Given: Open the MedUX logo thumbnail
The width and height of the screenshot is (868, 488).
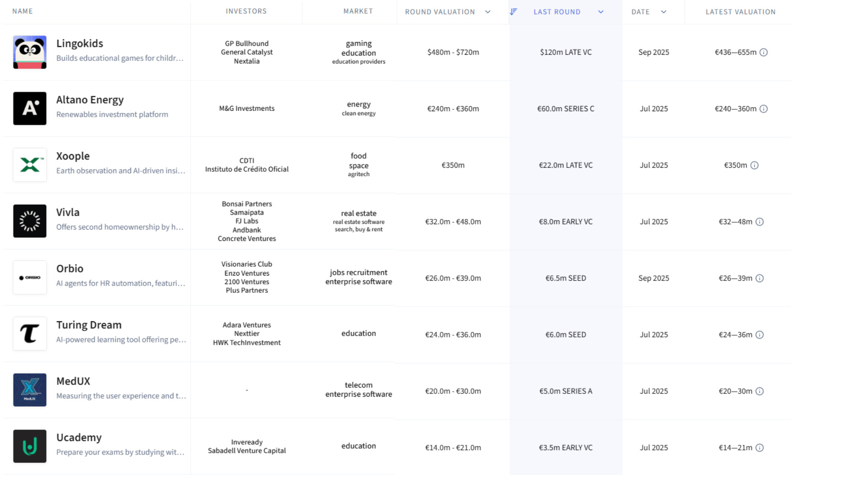Looking at the screenshot, I should coord(30,390).
